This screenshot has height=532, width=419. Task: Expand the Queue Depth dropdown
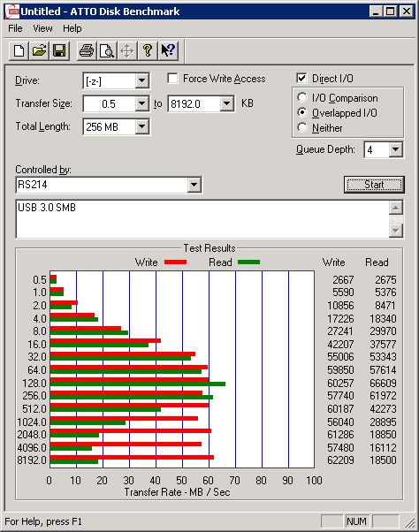(x=396, y=149)
